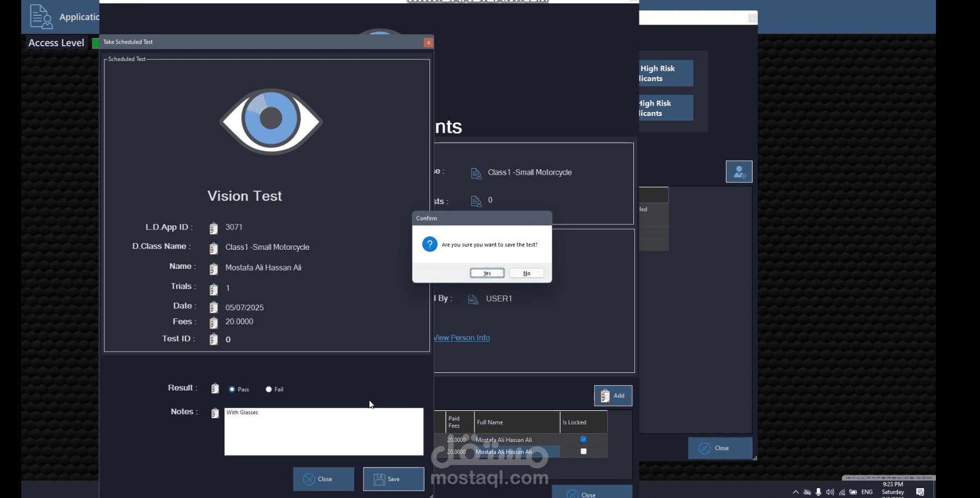The image size is (980, 498).
Task: Click Close in the right-side applicants window
Action: pos(720,448)
